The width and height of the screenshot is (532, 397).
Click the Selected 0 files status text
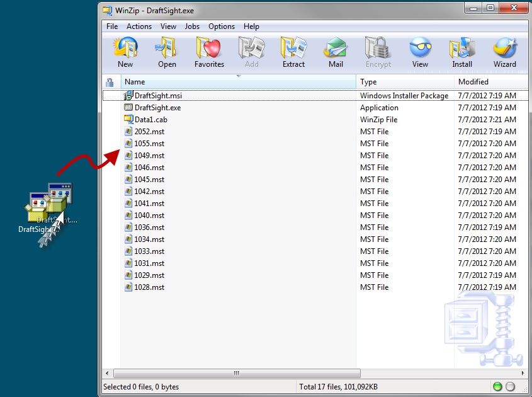tap(141, 387)
